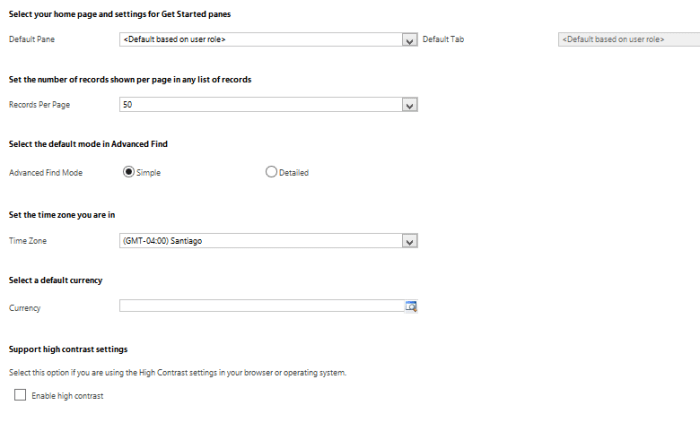Click the 'Records Per Page' field label
The width and height of the screenshot is (700, 431).
click(x=39, y=104)
